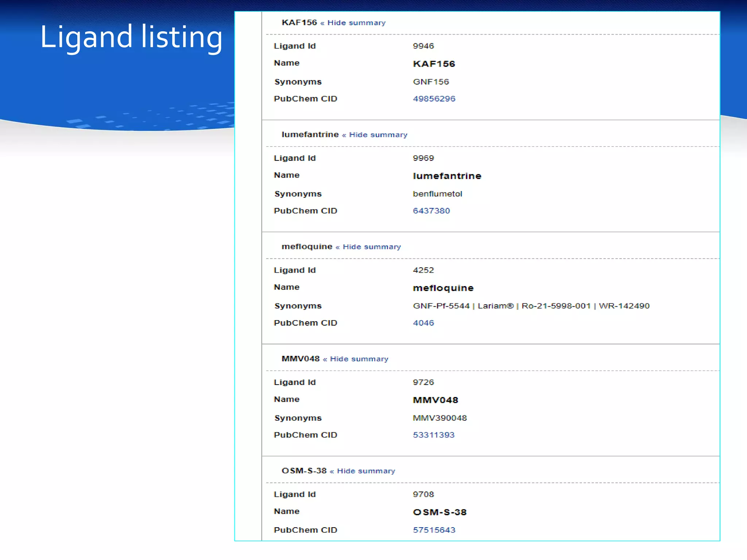Select the GNF156 synonym text
The image size is (747, 560).
pyautogui.click(x=430, y=82)
